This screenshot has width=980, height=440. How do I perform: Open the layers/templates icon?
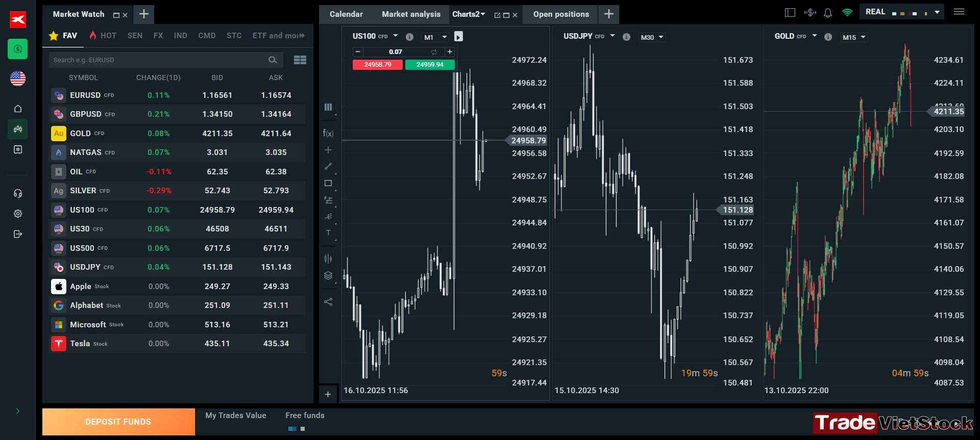[x=328, y=275]
